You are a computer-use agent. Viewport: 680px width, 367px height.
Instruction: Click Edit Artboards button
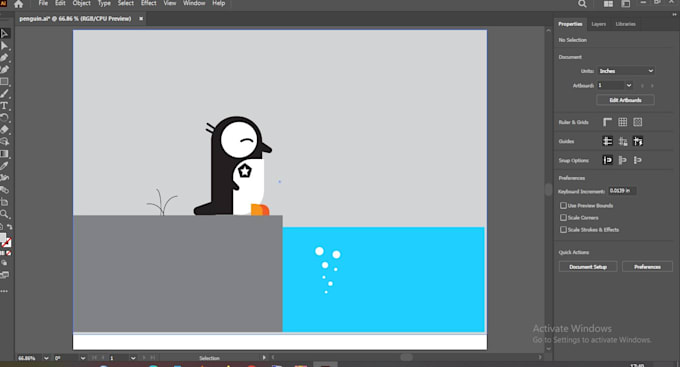(625, 100)
